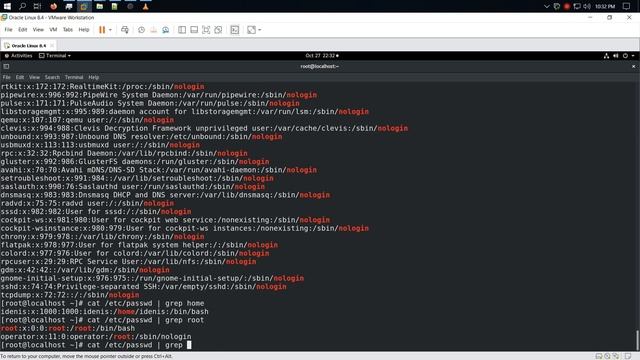Launch Firefox from the Windows taskbar
The height and width of the screenshot is (360, 640).
[x=53, y=6]
